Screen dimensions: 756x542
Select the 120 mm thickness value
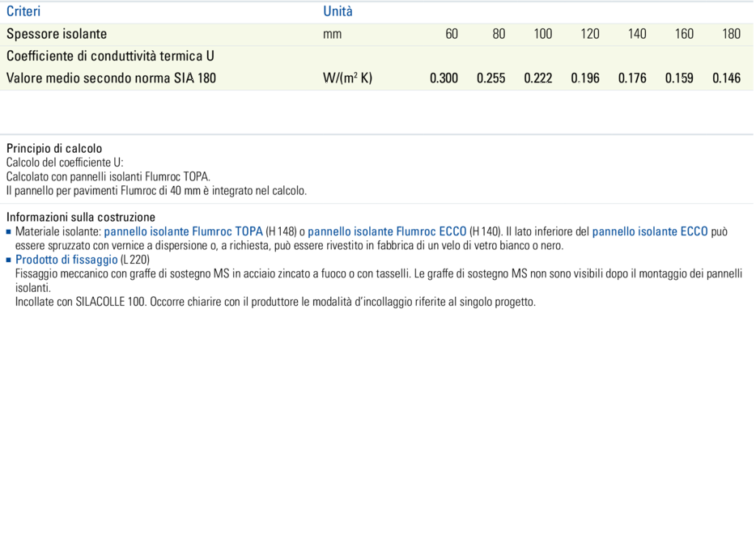tap(589, 34)
